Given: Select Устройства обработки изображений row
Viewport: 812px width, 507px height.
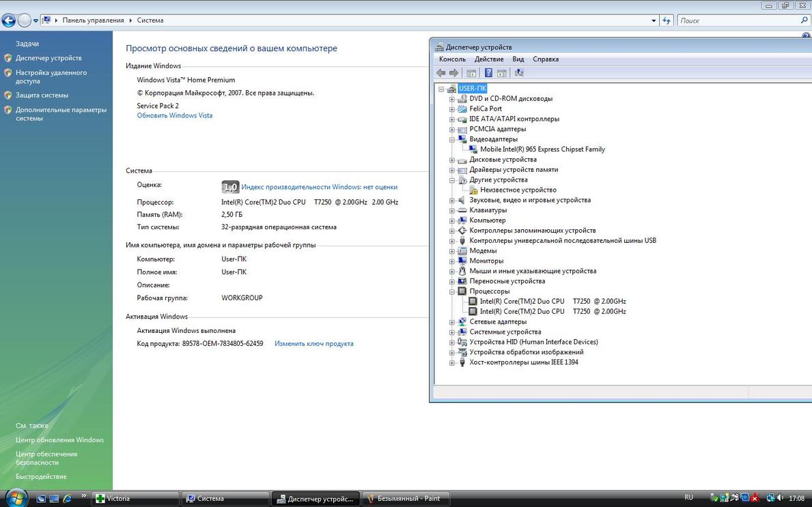Looking at the screenshot, I should pyautogui.click(x=526, y=352).
